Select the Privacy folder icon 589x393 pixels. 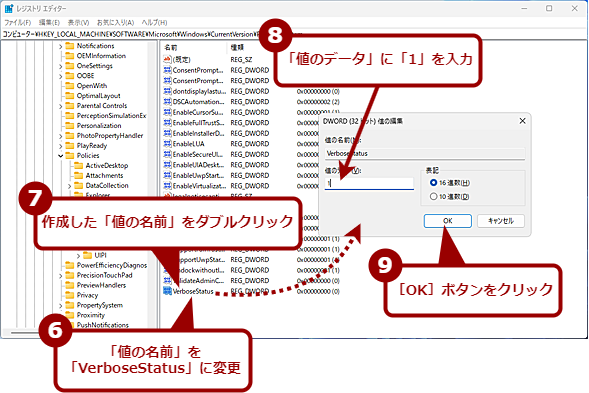click(69, 295)
